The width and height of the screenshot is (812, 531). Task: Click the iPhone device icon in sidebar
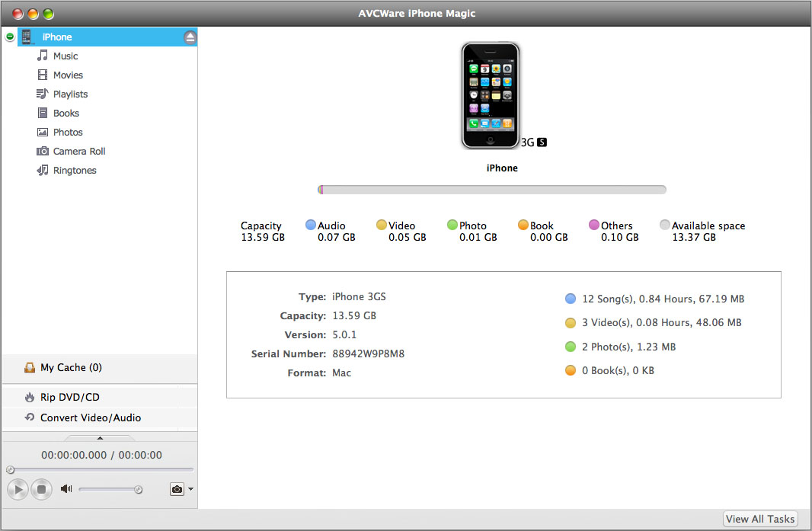(x=27, y=37)
